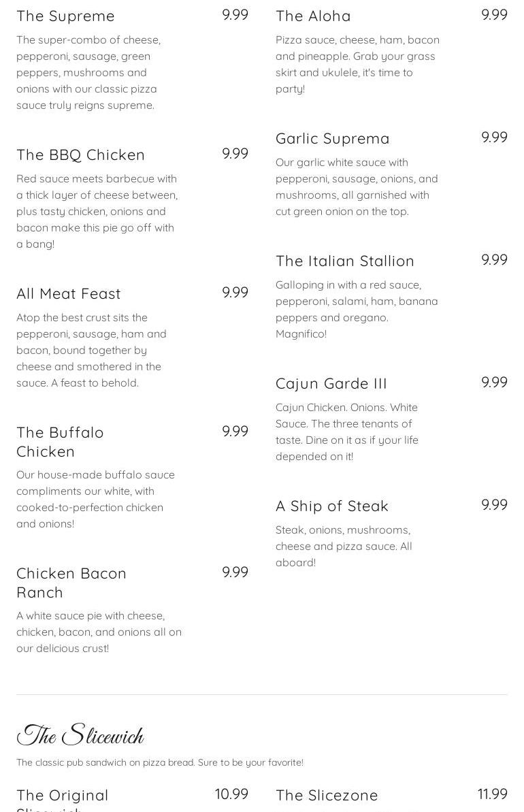
Task: Choose Chicken Bacon Ranch pizza
Action: pyautogui.click(x=71, y=583)
